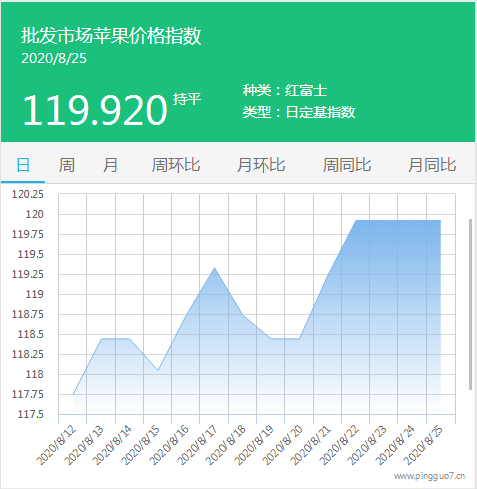Click the 120 y-axis value label
The width and height of the screenshot is (477, 489).
coord(35,214)
